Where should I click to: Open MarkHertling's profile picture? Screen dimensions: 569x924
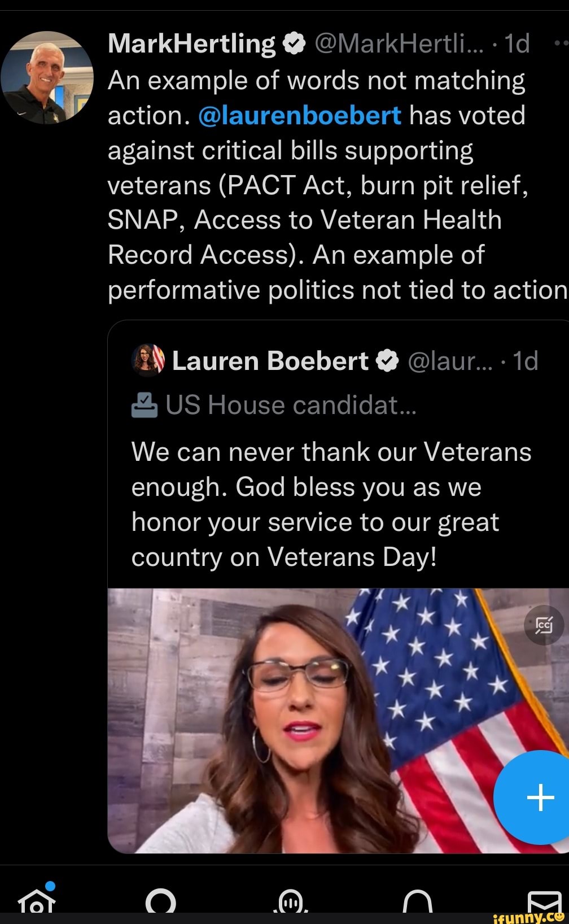point(47,77)
